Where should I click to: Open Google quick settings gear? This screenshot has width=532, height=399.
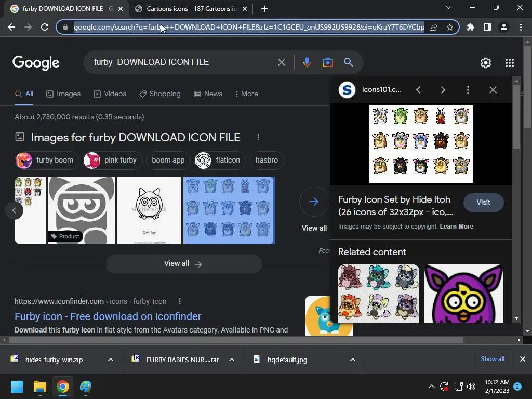point(486,63)
